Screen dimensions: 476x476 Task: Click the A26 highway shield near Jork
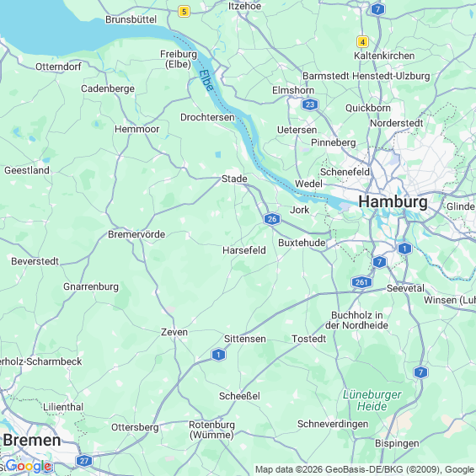tap(272, 219)
